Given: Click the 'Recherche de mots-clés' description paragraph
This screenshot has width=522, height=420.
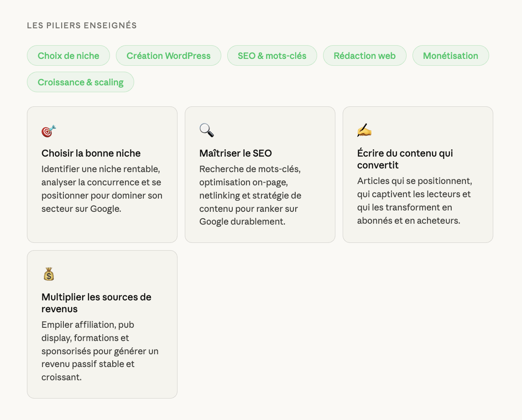Looking at the screenshot, I should (250, 195).
